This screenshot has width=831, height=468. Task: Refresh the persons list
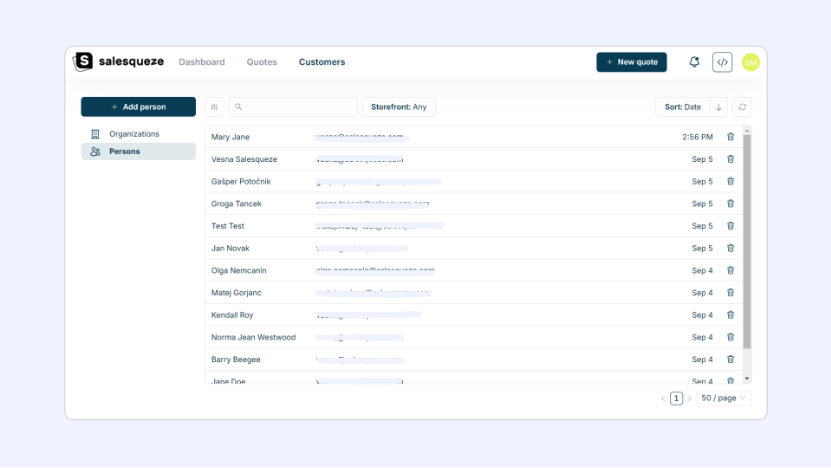click(x=742, y=107)
